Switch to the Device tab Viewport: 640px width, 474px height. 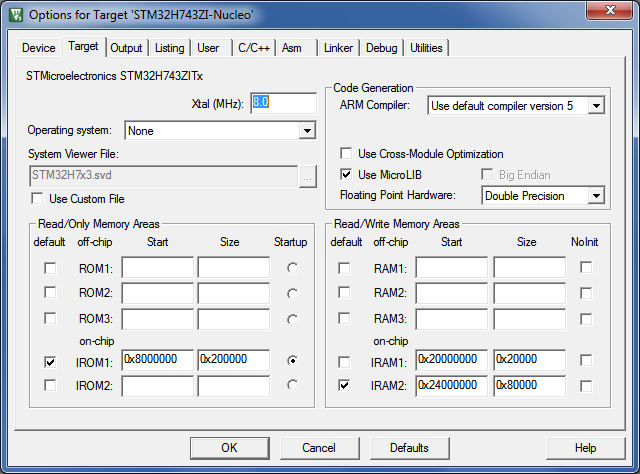pyautogui.click(x=39, y=48)
